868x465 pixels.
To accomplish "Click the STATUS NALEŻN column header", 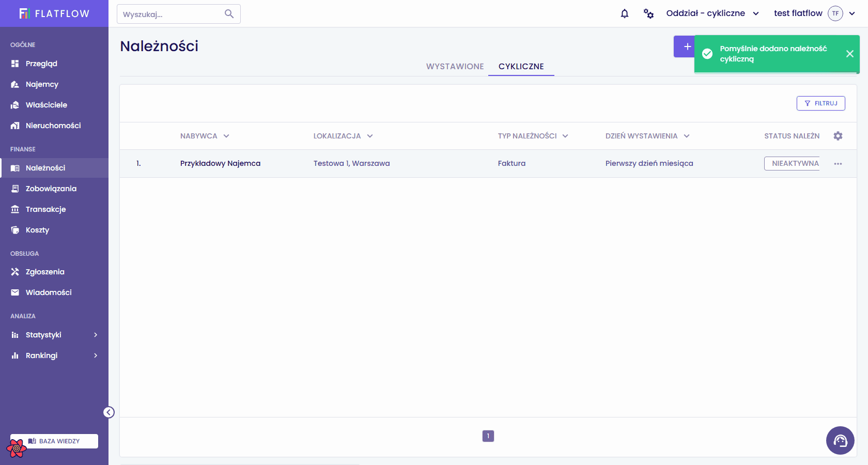I will tap(792, 136).
